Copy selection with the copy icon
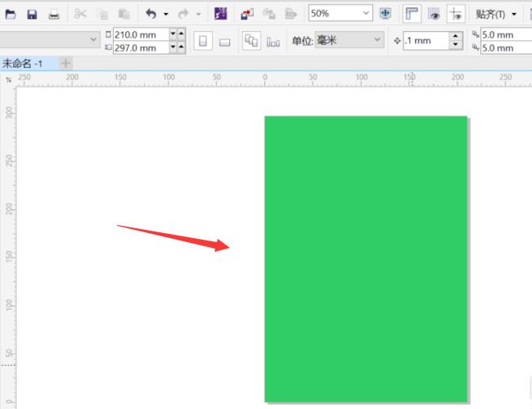This screenshot has height=409, width=532. pyautogui.click(x=102, y=14)
